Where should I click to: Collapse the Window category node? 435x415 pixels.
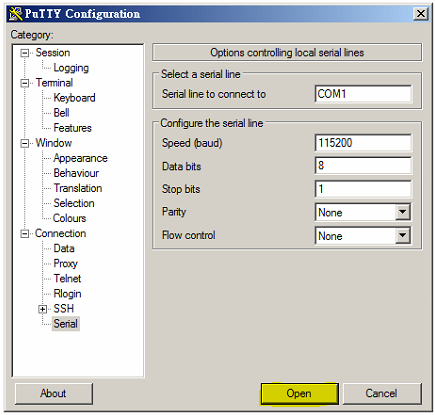(24, 143)
